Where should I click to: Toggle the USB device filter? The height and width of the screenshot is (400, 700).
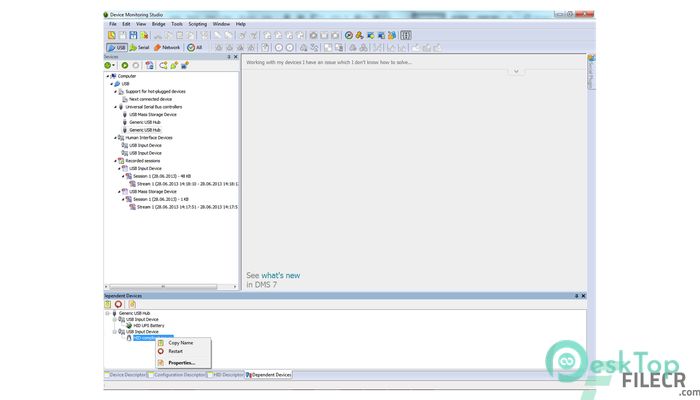(x=117, y=47)
